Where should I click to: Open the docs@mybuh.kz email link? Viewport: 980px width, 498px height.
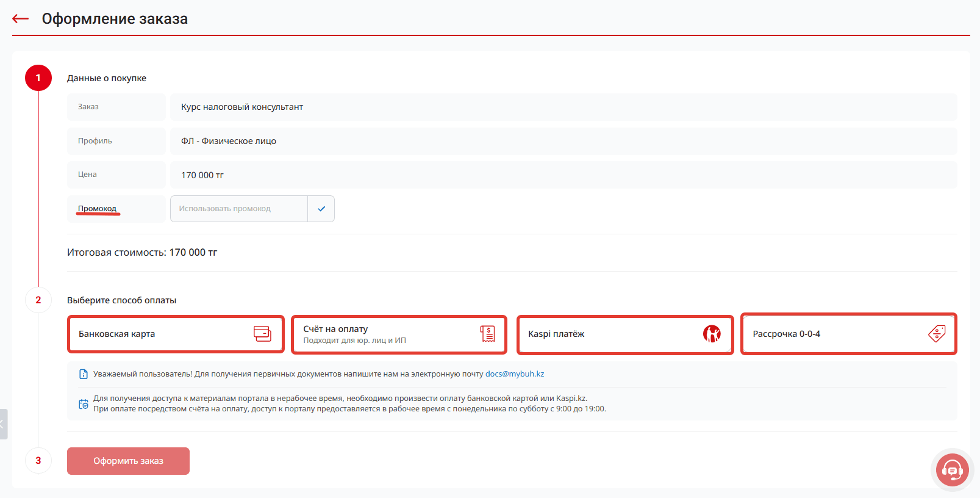tap(515, 374)
